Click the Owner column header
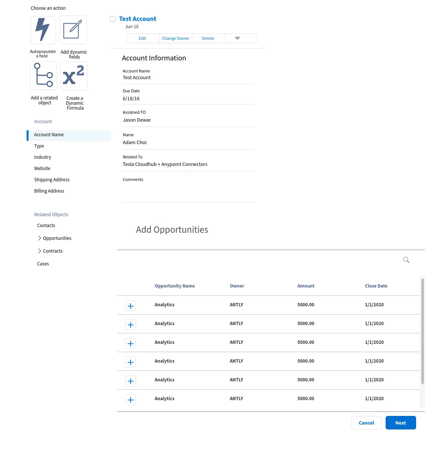Image resolution: width=448 pixels, height=476 pixels. (x=237, y=286)
